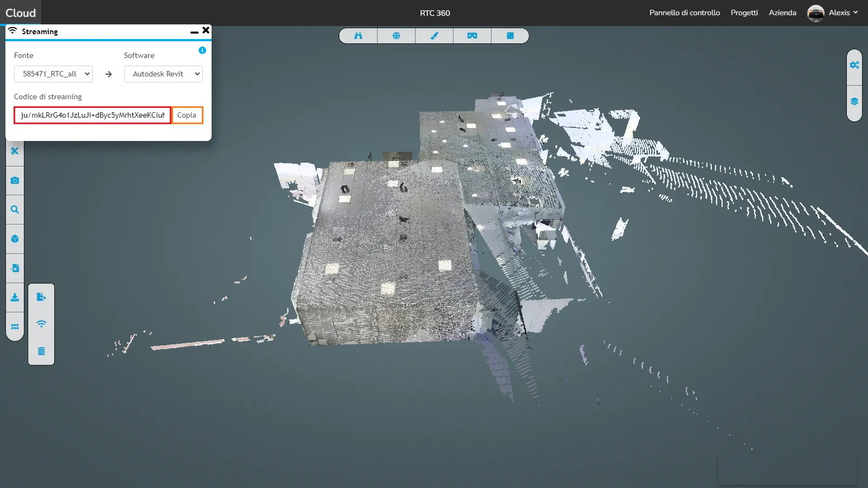Click the binoculars view icon

358,36
